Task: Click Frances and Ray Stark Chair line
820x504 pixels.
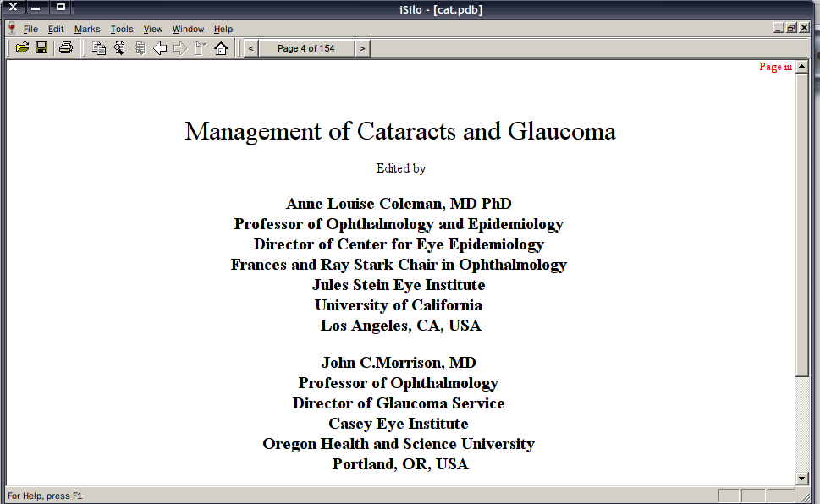Action: click(x=399, y=265)
